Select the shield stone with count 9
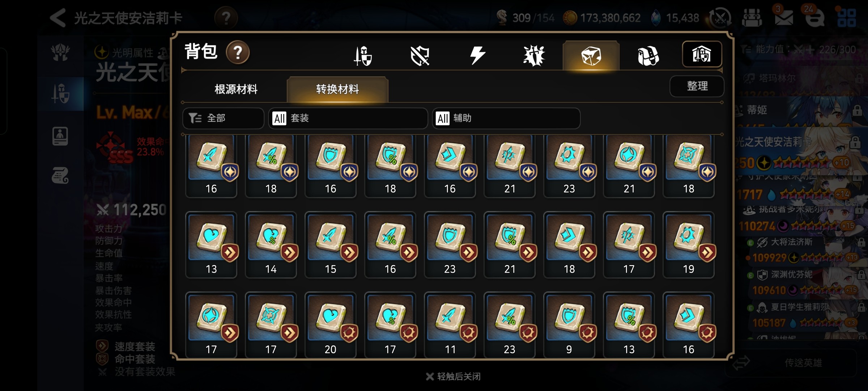The width and height of the screenshot is (868, 391). point(569,325)
